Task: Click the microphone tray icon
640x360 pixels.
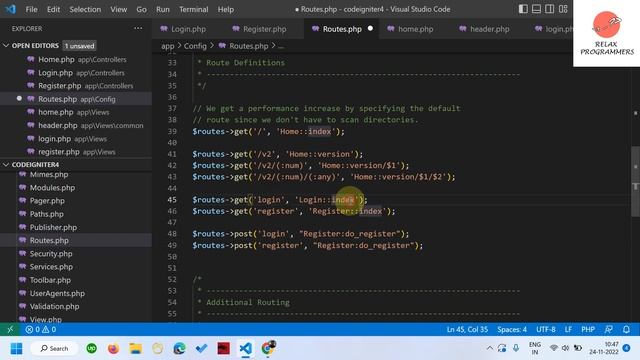Action: coord(516,348)
